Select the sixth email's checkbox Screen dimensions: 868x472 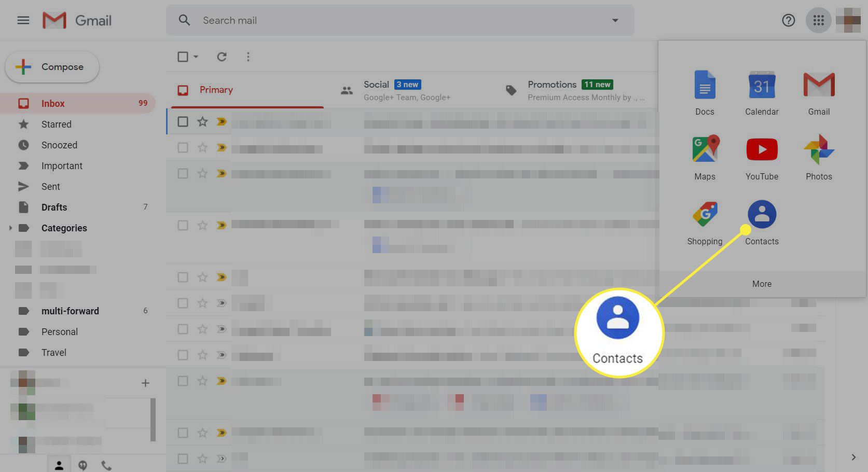[x=183, y=303]
